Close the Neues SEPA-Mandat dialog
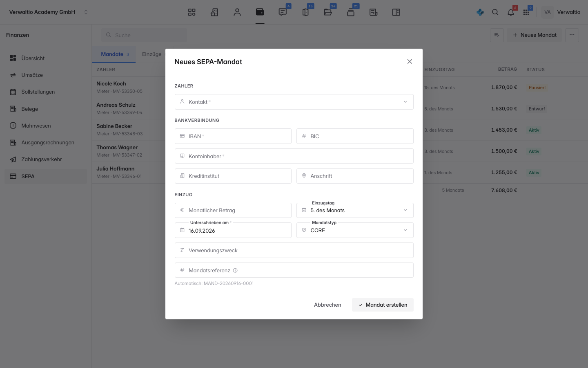The width and height of the screenshot is (588, 368). 410,62
